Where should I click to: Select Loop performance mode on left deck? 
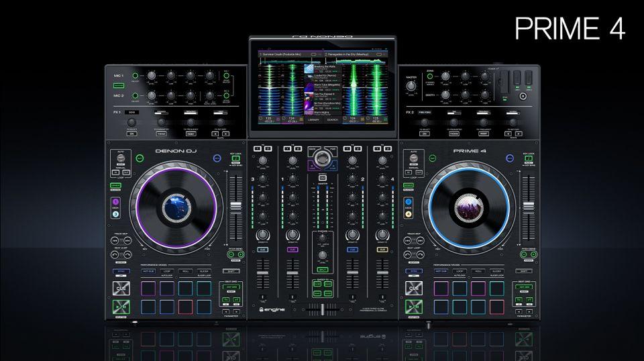(x=167, y=272)
